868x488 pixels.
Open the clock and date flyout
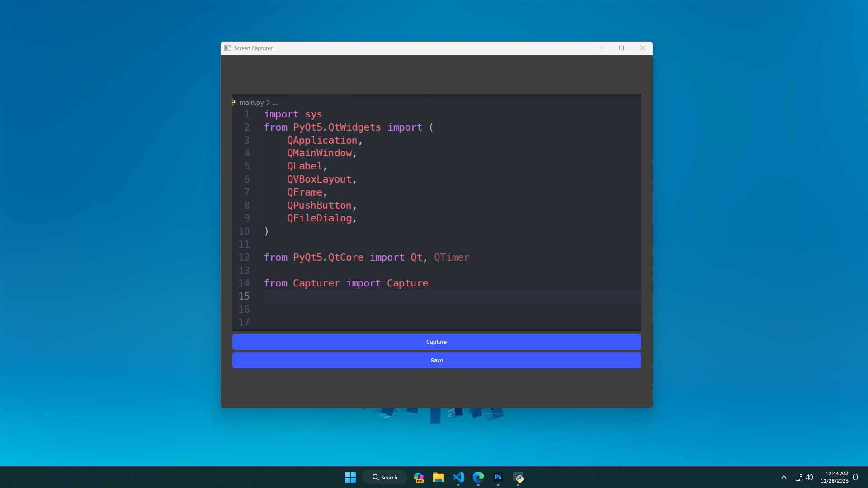point(834,477)
